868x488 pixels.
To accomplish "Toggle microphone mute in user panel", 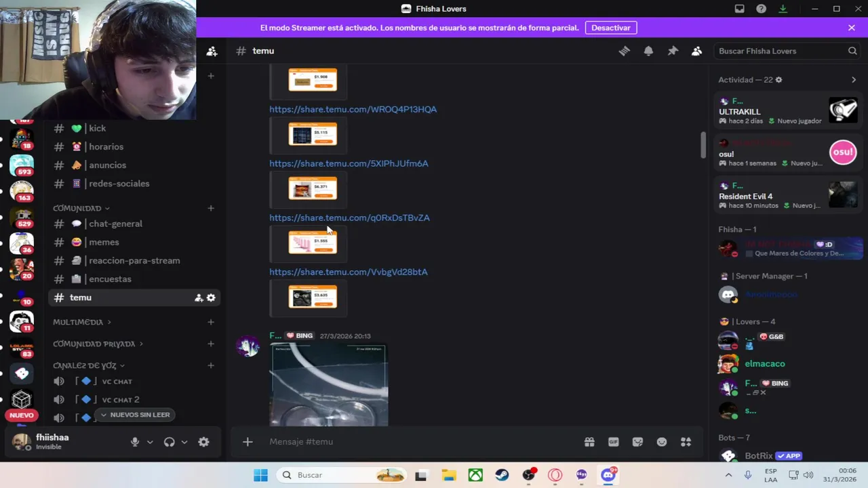I will [135, 442].
